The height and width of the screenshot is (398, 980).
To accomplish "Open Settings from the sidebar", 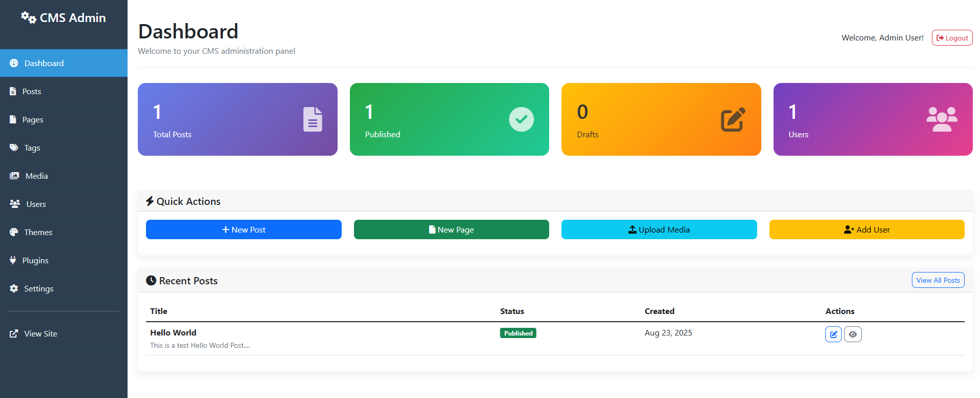I will coord(38,289).
